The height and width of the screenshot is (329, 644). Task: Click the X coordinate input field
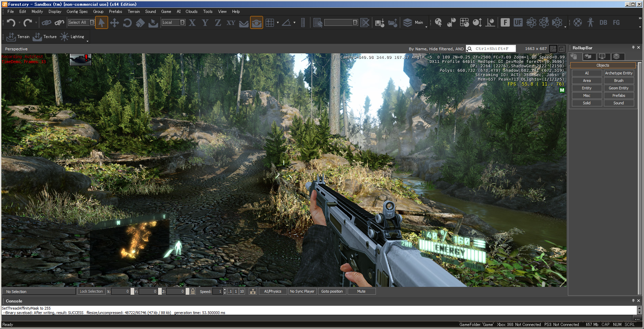click(121, 291)
